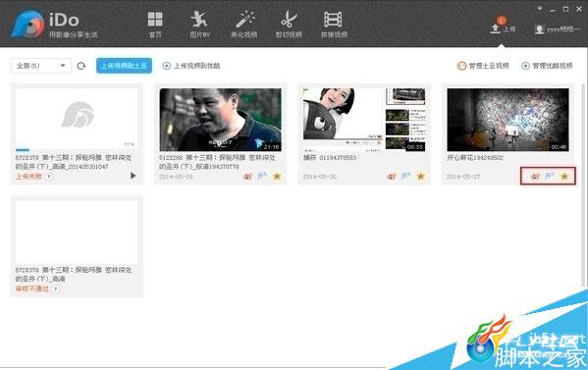Refresh the video list with circular arrow
This screenshot has height=370, width=588.
[x=81, y=66]
